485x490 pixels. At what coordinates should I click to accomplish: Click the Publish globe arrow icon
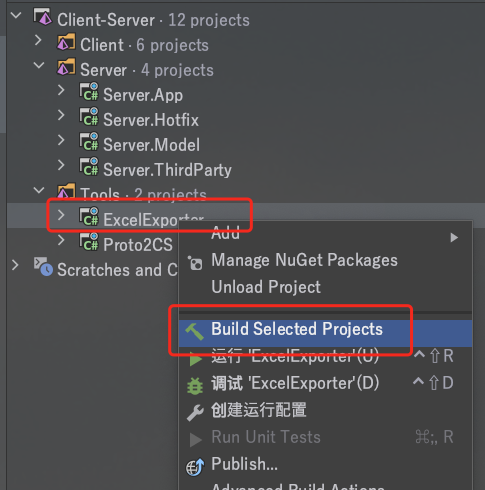195,467
